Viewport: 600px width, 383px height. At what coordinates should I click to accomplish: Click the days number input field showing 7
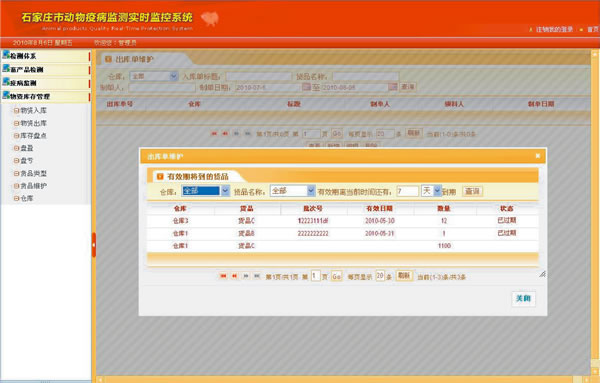[x=407, y=191]
